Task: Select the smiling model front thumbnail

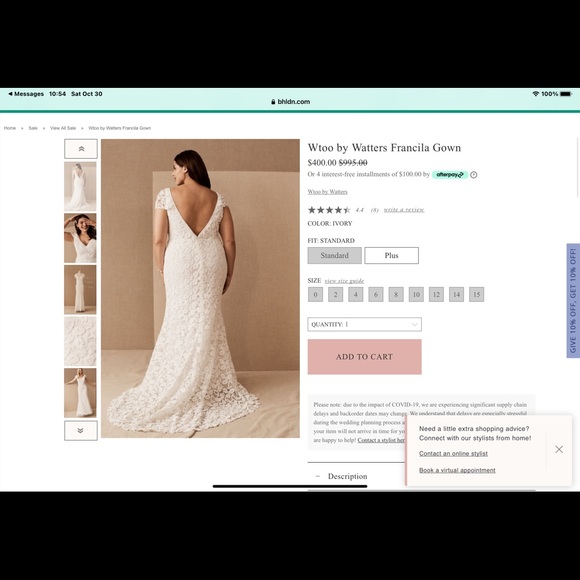Action: (x=80, y=238)
